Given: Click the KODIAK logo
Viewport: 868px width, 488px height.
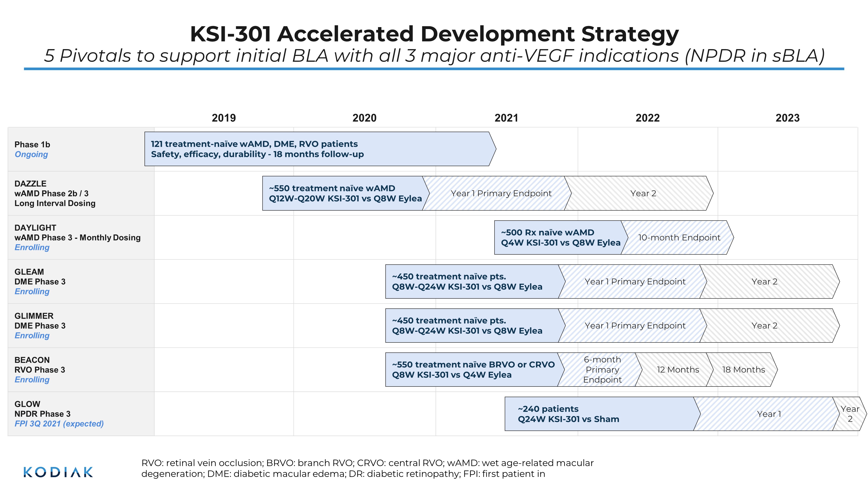Looking at the screenshot, I should (58, 472).
